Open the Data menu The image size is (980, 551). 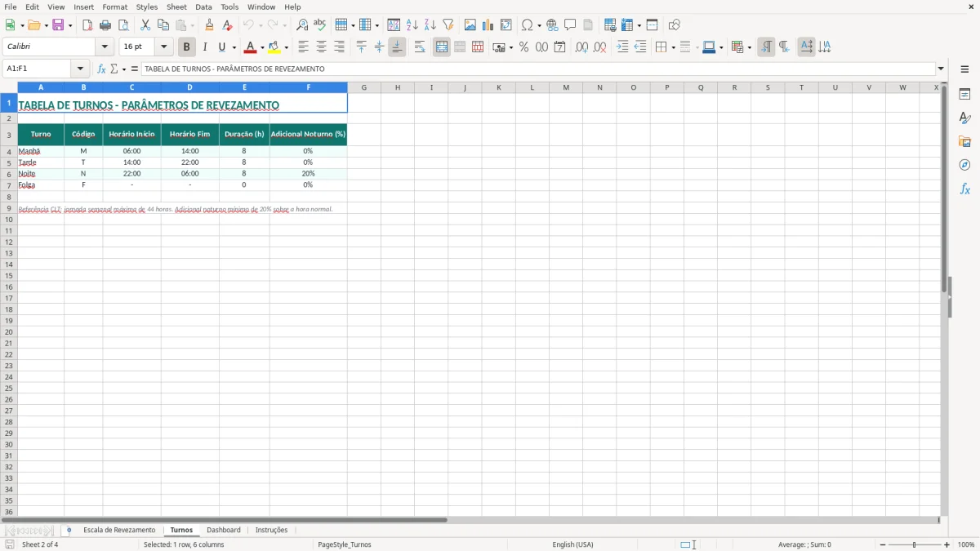click(x=203, y=7)
